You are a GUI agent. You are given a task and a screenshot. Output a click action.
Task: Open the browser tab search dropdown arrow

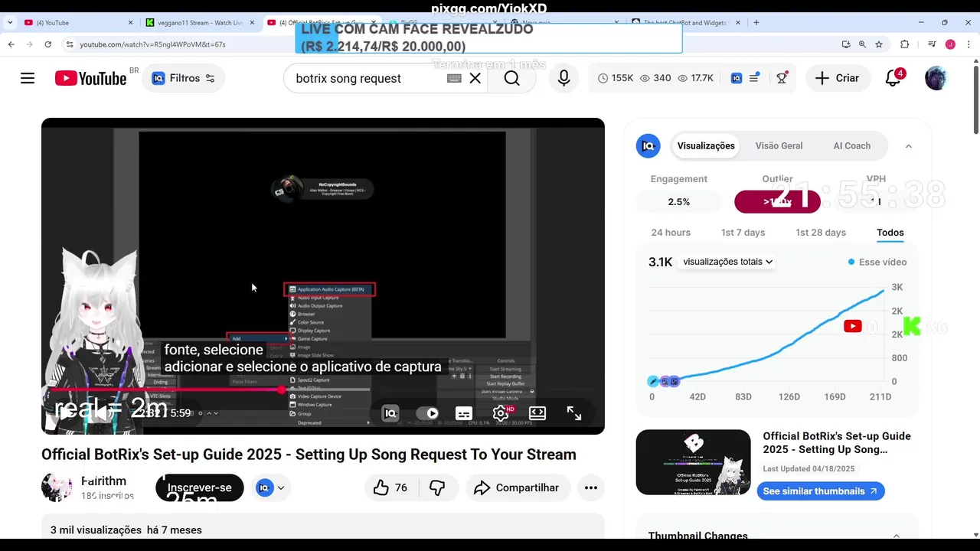click(x=10, y=23)
